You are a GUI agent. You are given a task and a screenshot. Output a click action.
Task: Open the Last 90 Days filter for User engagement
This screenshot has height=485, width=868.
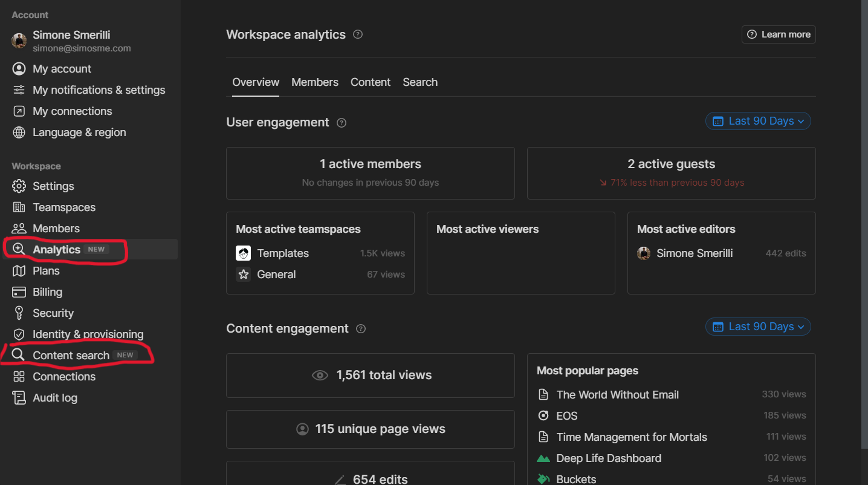coord(758,121)
